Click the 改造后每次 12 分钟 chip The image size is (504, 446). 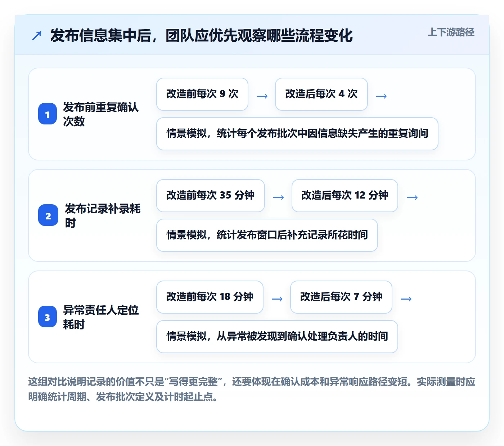[345, 196]
